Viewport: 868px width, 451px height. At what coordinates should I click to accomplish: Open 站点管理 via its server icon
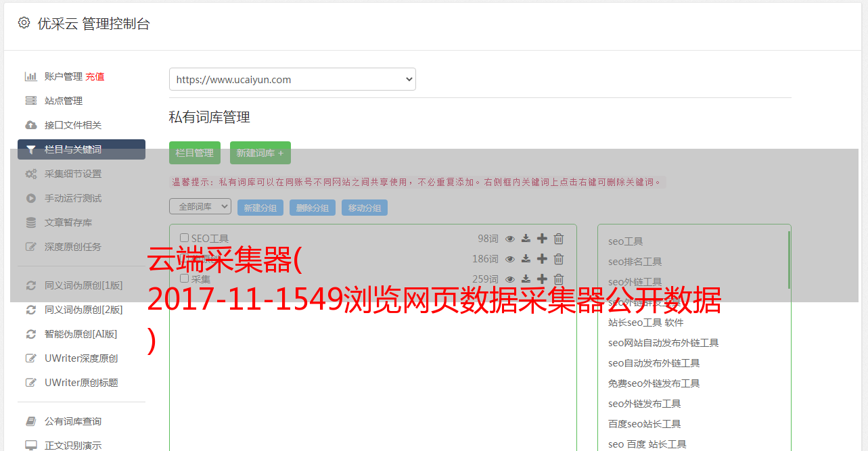[30, 101]
